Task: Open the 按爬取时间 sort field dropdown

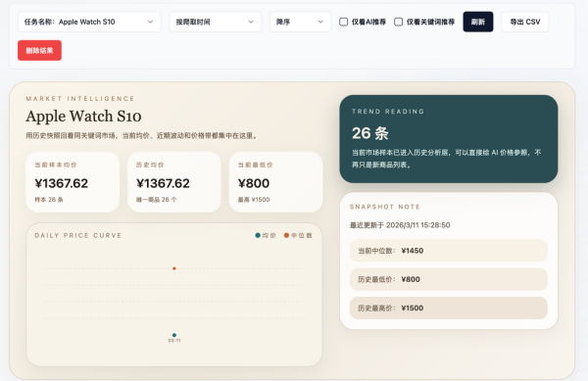Action: coord(216,22)
